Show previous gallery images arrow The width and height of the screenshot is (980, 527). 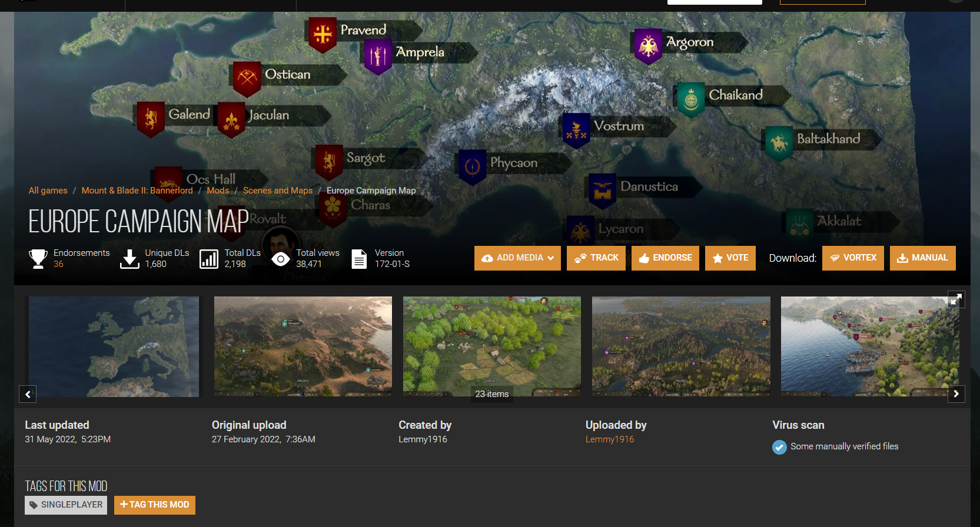(28, 394)
